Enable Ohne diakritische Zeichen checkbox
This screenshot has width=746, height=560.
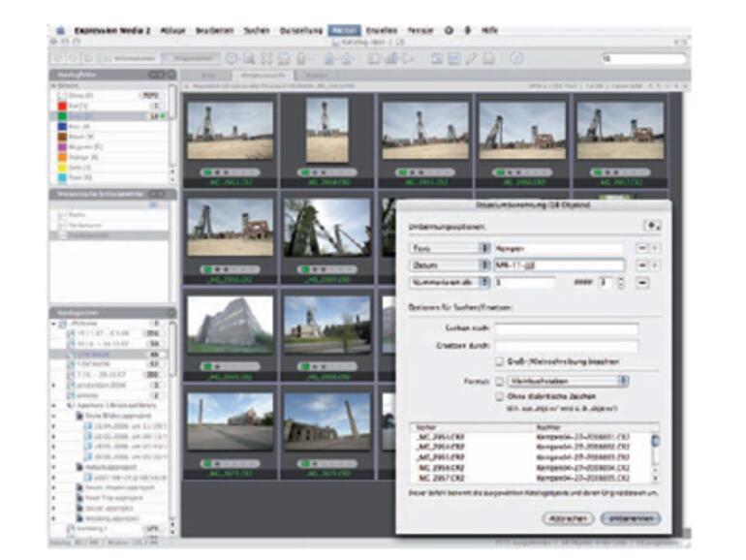click(x=500, y=396)
